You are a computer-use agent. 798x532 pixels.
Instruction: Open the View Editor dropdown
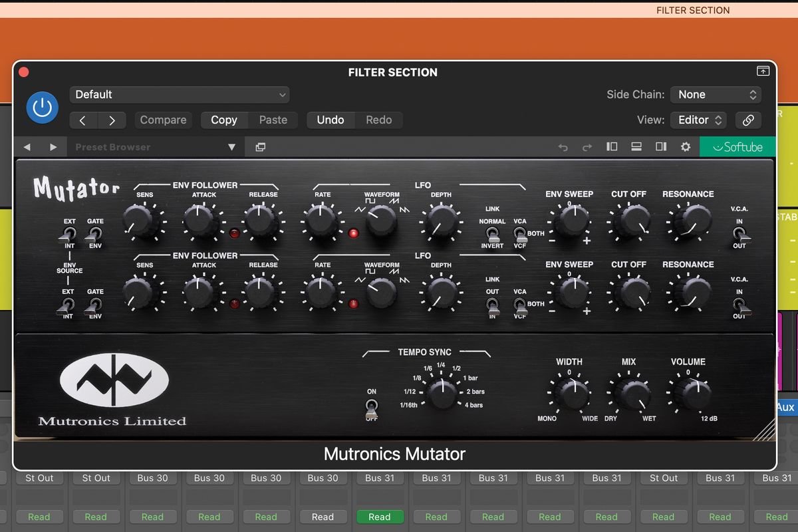click(698, 120)
